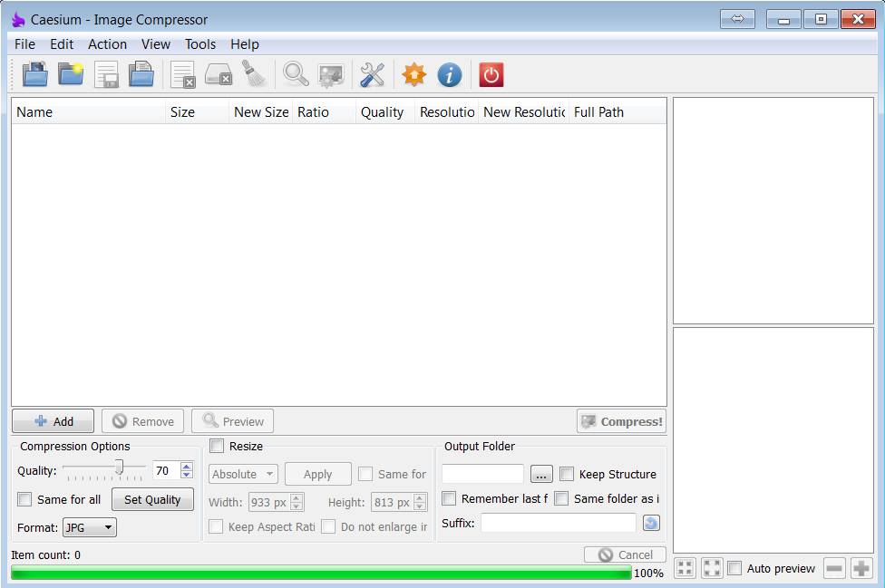This screenshot has width=885, height=588.
Task: Click the Cancel button
Action: (625, 554)
